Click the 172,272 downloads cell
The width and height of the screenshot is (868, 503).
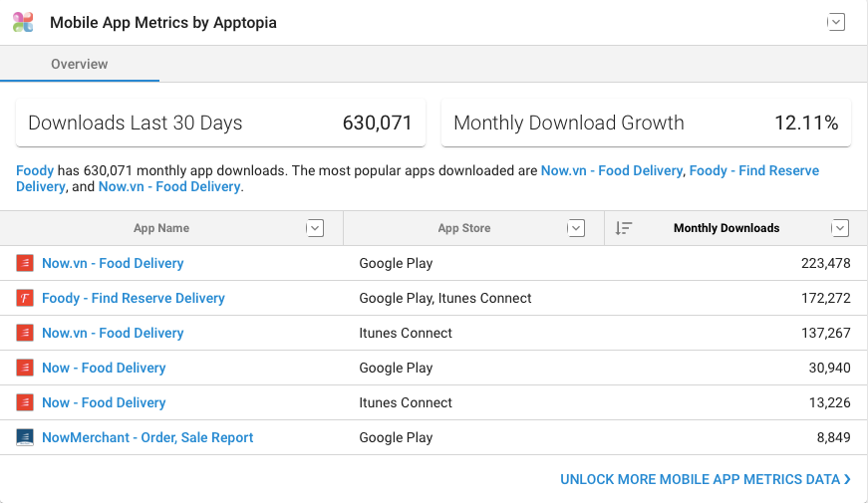click(x=825, y=298)
